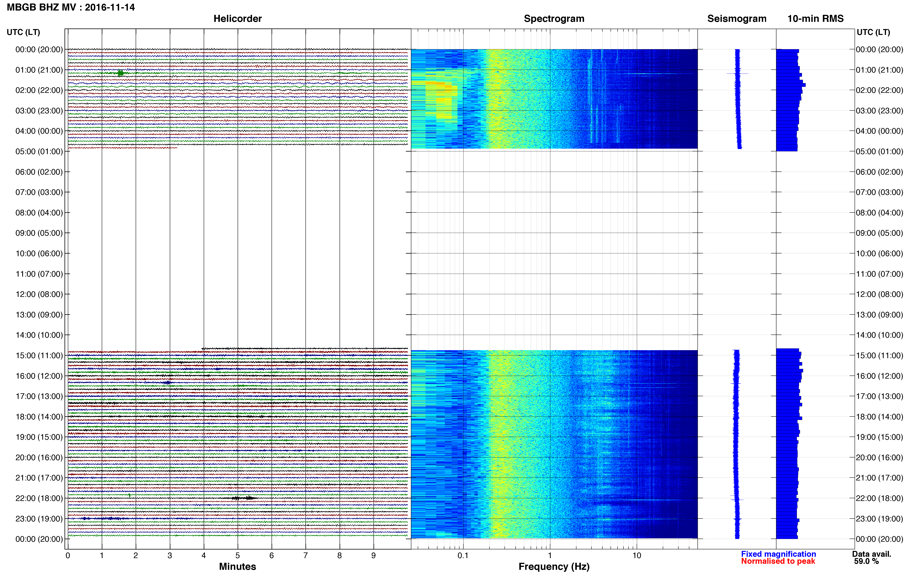Click the left '16:00 (12:00)' time label
The image size is (924, 578).
39,376
